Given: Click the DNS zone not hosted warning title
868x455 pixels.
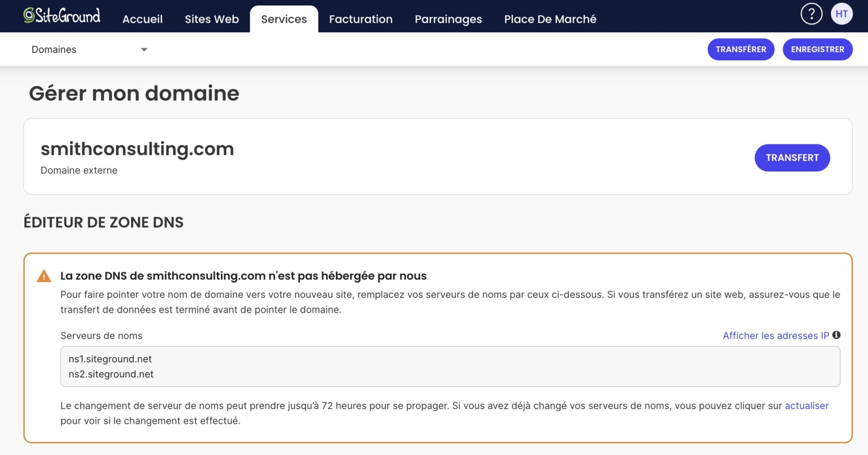Looking at the screenshot, I should (x=244, y=276).
